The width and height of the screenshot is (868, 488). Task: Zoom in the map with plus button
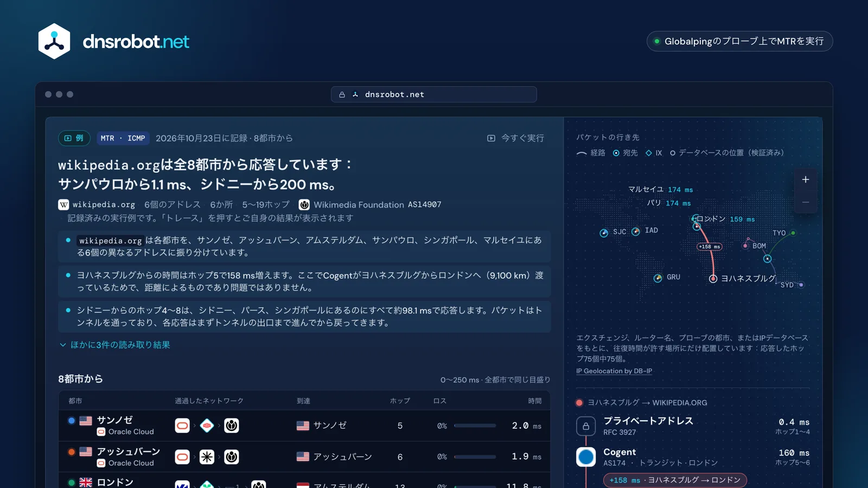(x=806, y=179)
